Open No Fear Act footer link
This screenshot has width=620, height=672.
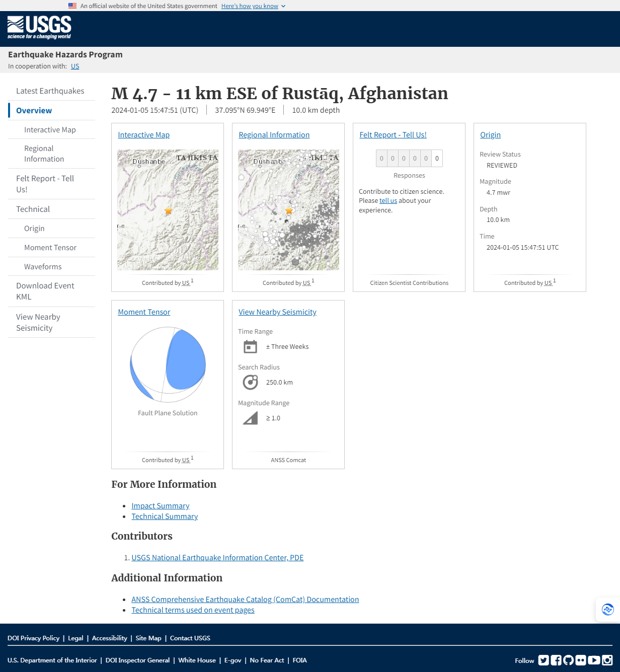coord(267,660)
